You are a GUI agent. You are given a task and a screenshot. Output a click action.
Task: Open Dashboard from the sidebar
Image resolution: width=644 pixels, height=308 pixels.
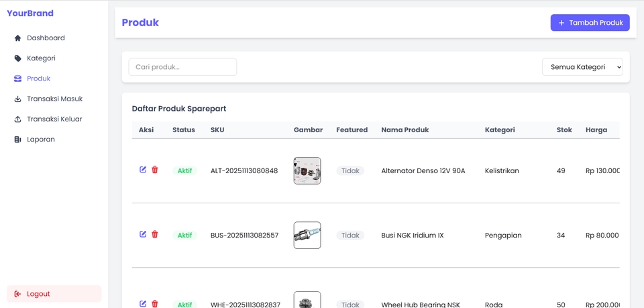point(46,38)
